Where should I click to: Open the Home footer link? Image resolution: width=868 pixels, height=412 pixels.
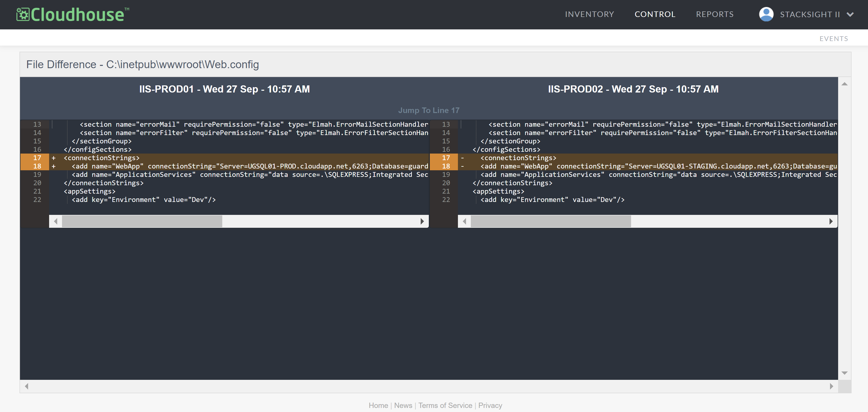click(378, 405)
